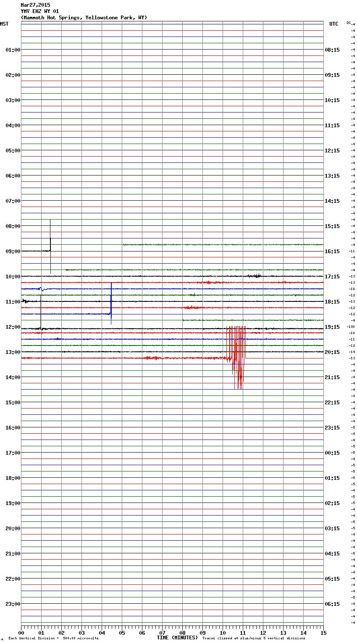Image resolution: width=357 pixels, height=644 pixels.
Task: Select the 19:00 MST row label
Action: tap(13, 503)
